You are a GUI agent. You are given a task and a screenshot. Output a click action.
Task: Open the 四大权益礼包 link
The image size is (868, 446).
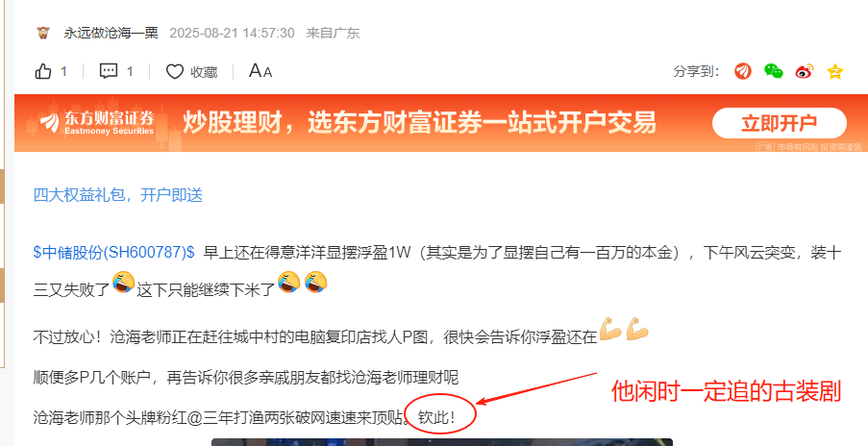(x=118, y=195)
